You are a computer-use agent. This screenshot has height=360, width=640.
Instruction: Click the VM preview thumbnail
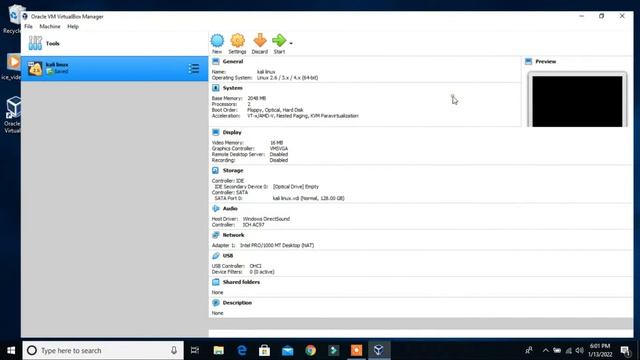coord(577,101)
